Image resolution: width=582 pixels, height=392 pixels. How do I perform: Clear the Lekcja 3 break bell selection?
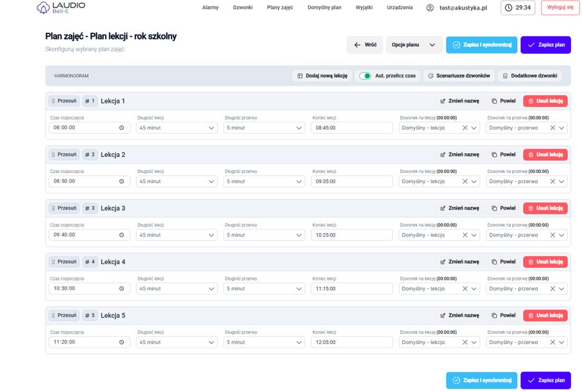coord(553,235)
